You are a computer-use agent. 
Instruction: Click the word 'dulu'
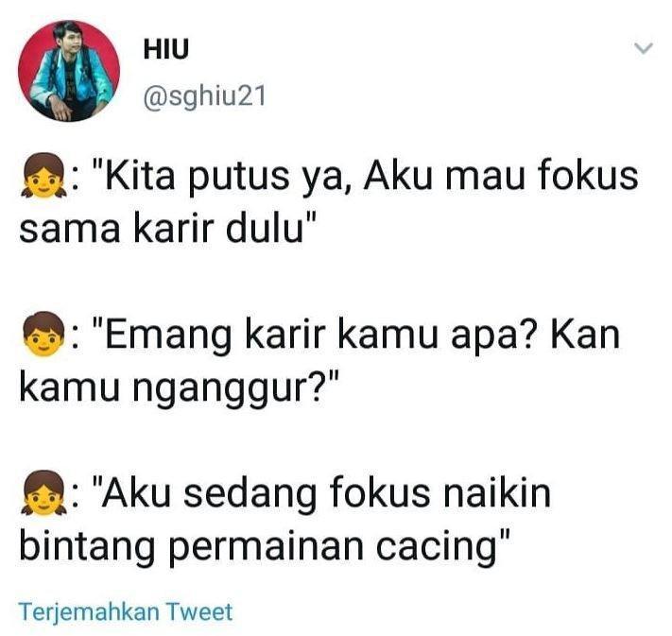(265, 230)
